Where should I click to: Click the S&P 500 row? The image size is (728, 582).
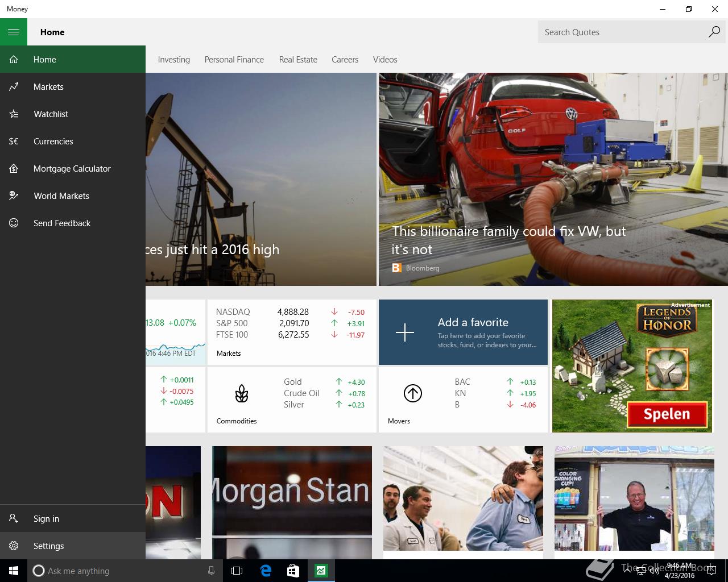pos(290,323)
